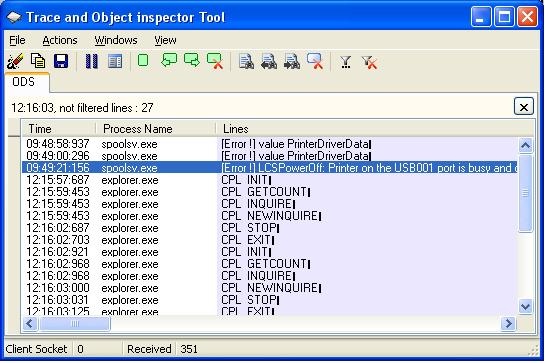Open the View menu
This screenshot has height=363, width=546.
click(165, 40)
